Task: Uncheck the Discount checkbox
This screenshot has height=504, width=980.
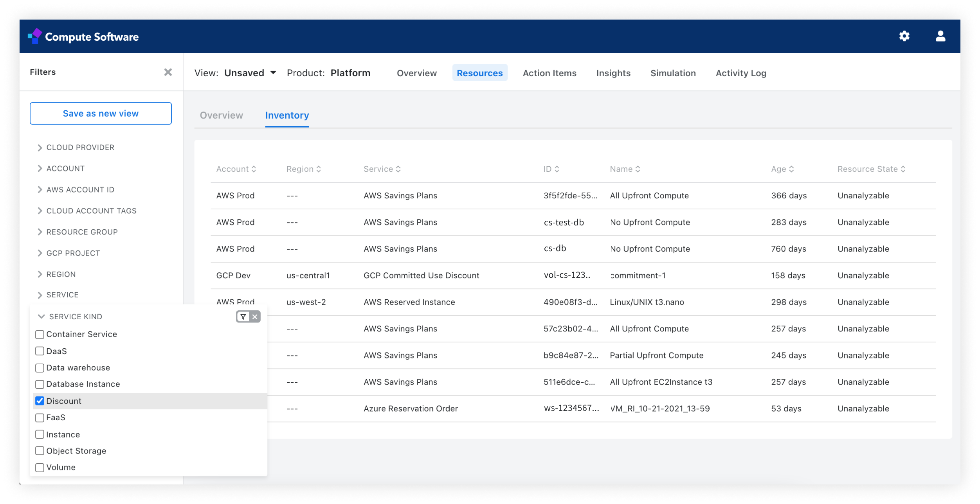Action: 40,401
